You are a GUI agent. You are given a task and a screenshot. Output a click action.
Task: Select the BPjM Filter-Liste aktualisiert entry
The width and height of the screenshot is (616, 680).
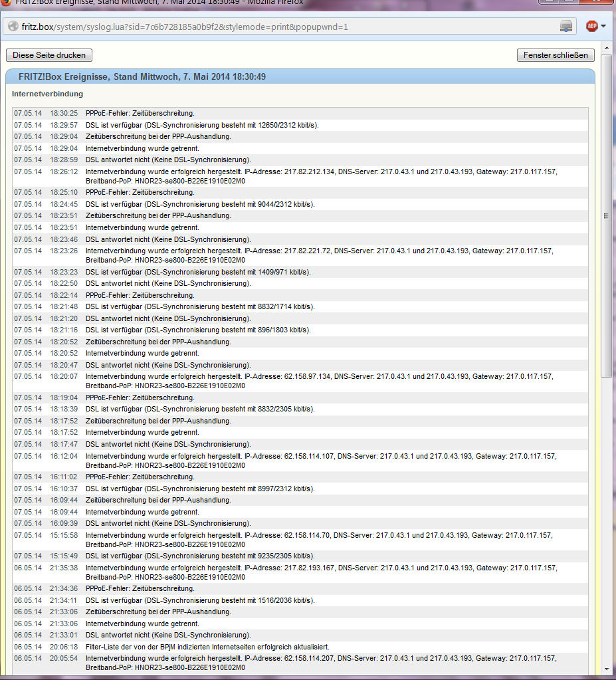coord(300,647)
